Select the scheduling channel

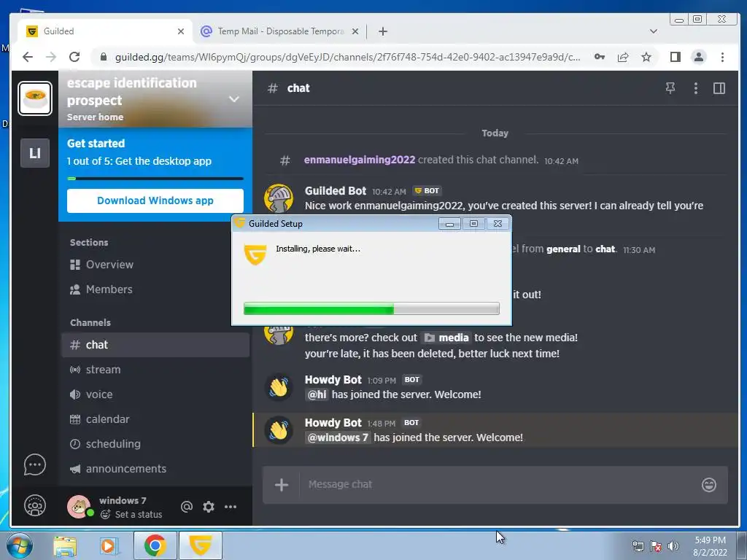click(155, 444)
